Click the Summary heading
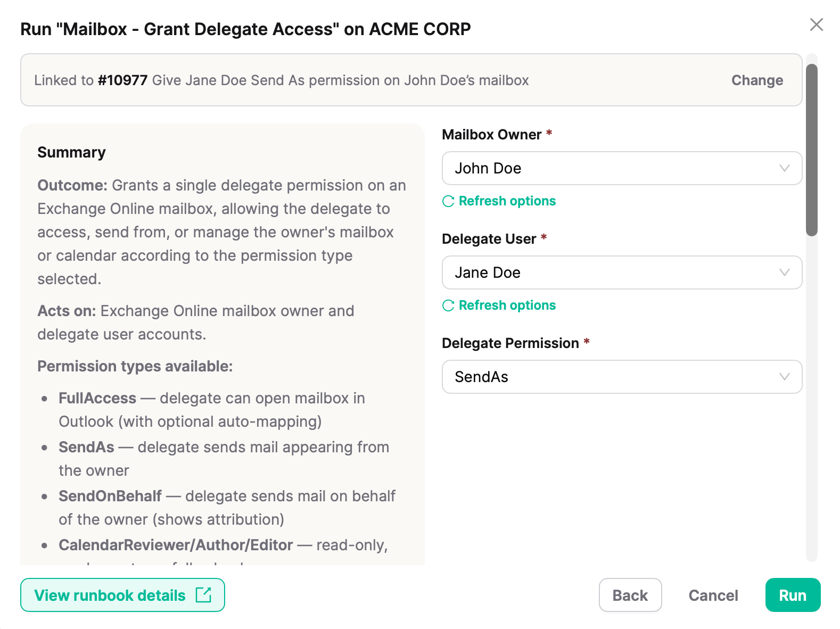This screenshot has width=840, height=629. 71,153
